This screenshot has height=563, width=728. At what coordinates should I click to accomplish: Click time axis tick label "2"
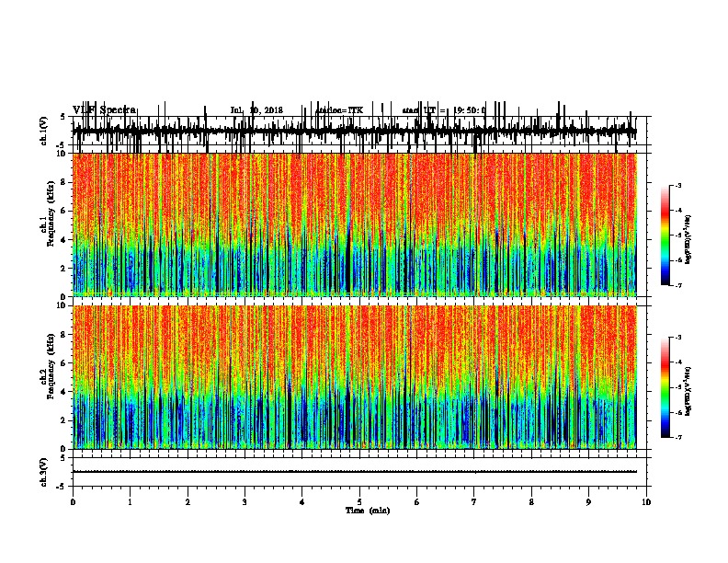188,502
